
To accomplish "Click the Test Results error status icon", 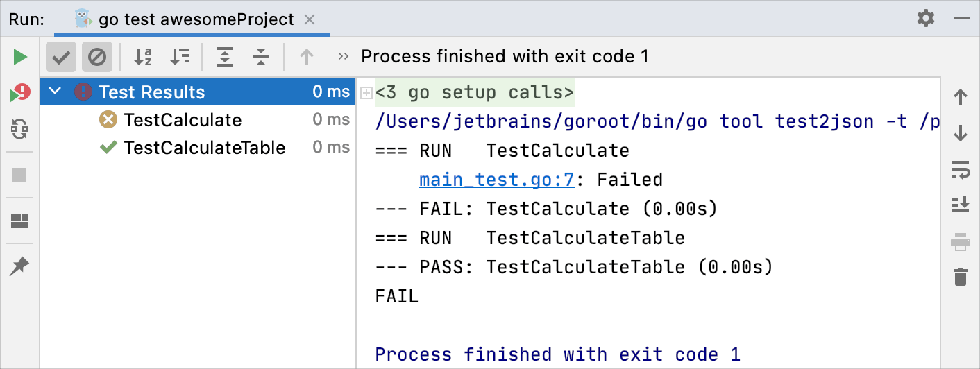I will tap(83, 92).
